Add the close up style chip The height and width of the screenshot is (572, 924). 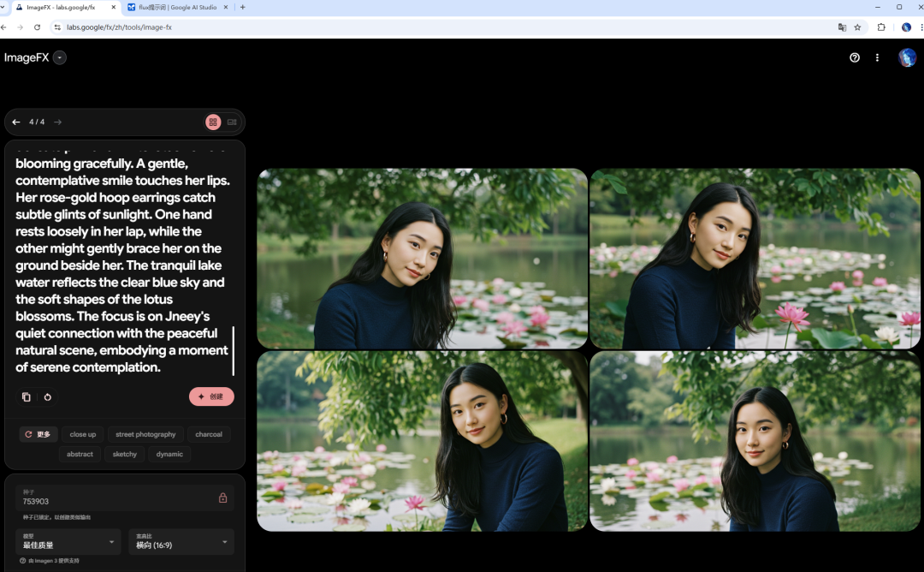coord(83,435)
